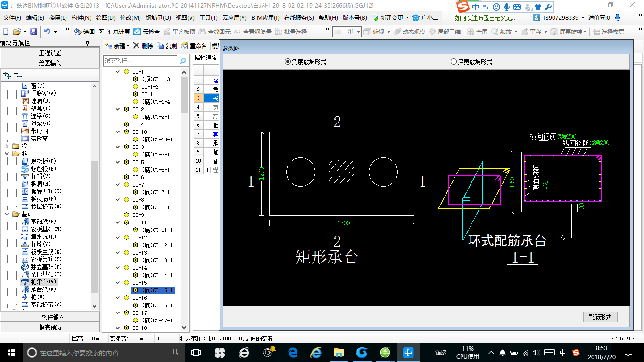Collapse the 基础 folder in navigator
The height and width of the screenshot is (362, 644).
click(8, 214)
